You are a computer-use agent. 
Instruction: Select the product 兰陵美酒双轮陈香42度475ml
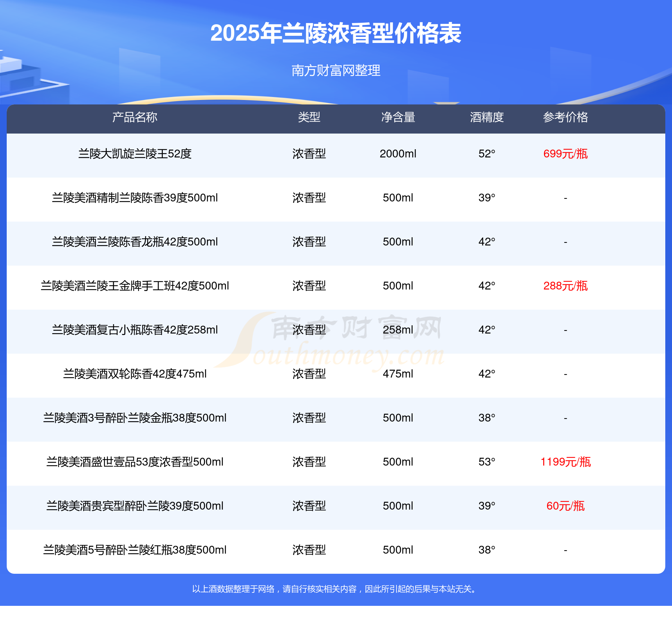135,374
